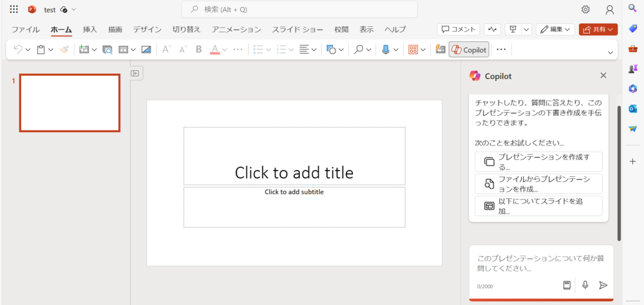Screen dimensions: 644x305
Task: Choose プレゼンテーションを作成する suggestion
Action: tap(538, 162)
